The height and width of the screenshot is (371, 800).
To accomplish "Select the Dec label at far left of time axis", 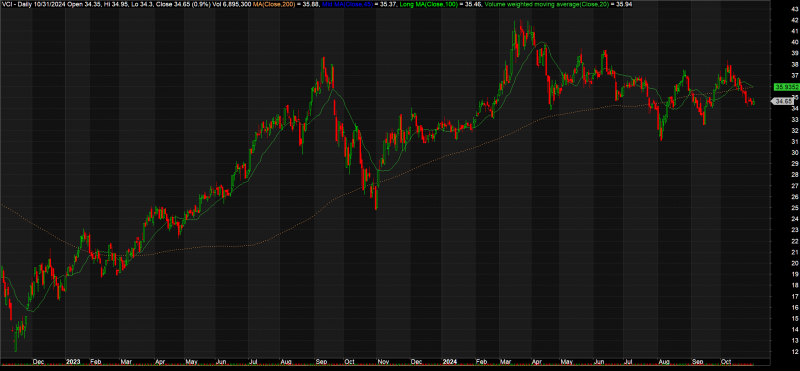I will (38, 362).
